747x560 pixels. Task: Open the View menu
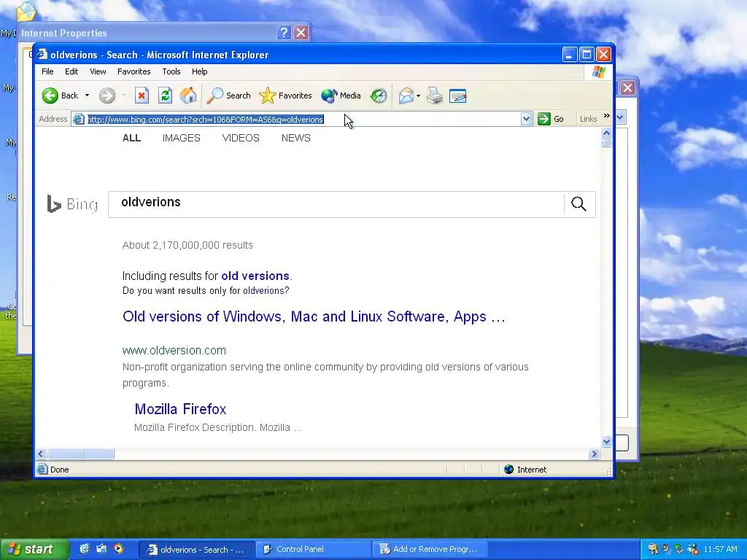[98, 71]
